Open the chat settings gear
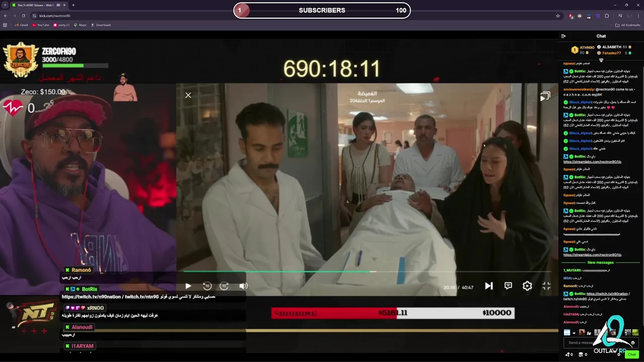 [619, 354]
